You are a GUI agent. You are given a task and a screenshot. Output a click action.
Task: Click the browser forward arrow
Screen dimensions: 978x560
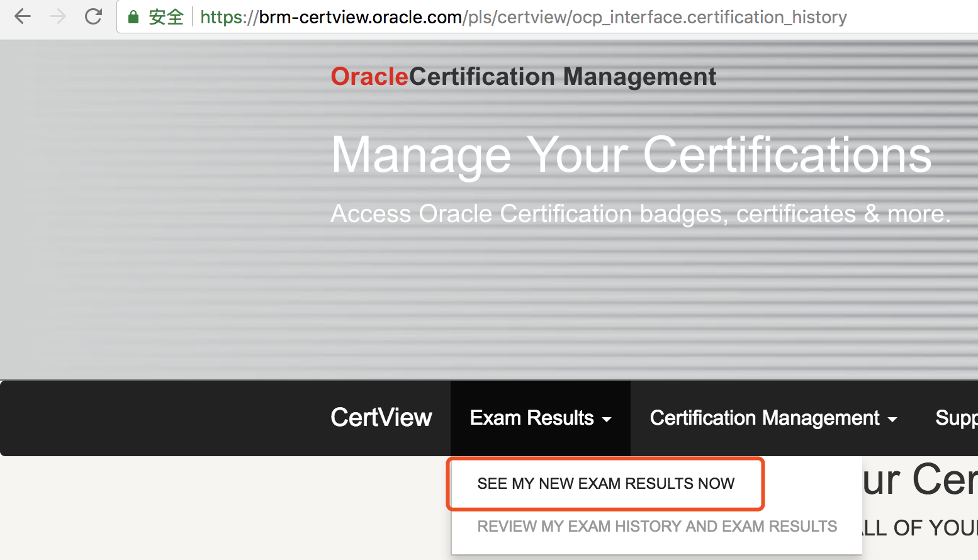[x=58, y=16]
